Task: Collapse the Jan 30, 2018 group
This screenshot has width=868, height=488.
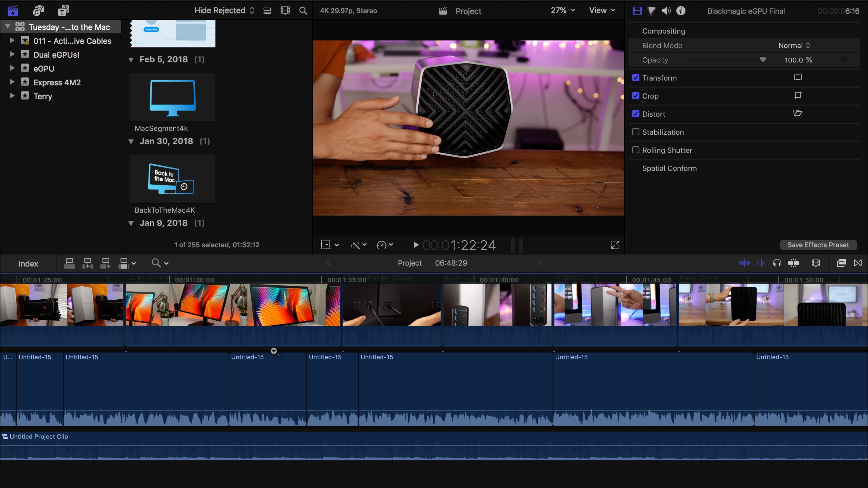Action: click(x=131, y=141)
